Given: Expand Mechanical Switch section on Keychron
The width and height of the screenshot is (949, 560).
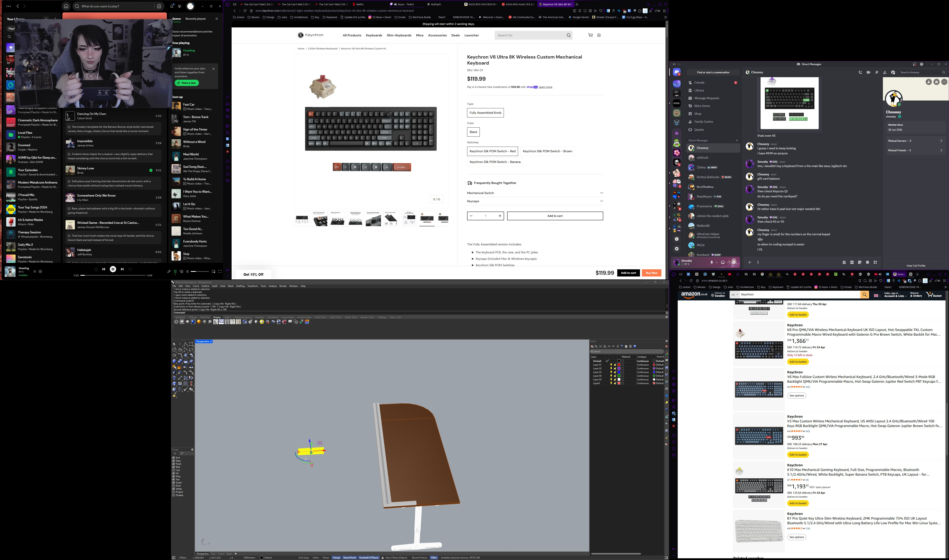Looking at the screenshot, I should click(535, 193).
